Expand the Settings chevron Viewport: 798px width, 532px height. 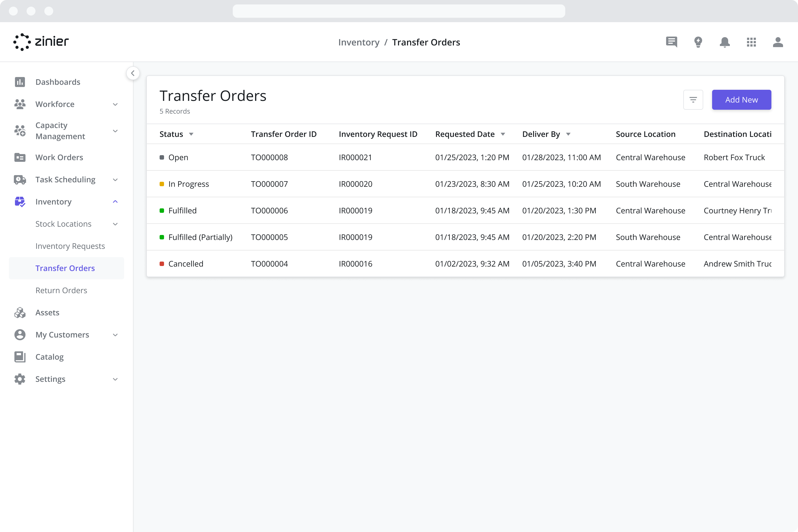[115, 379]
